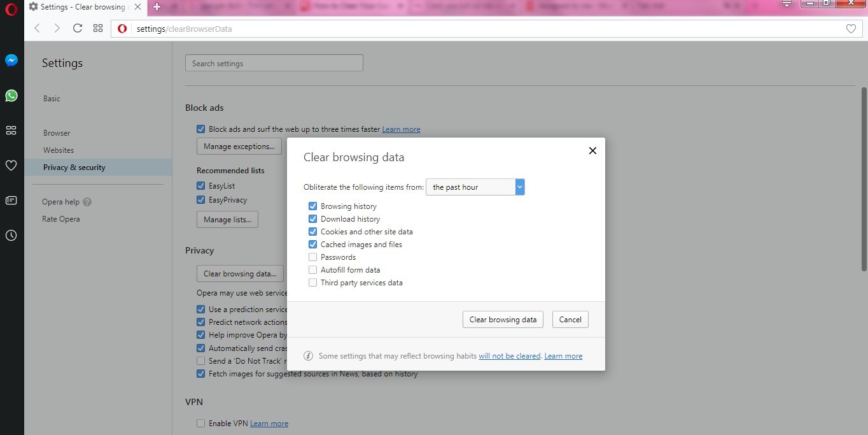The image size is (868, 435).
Task: Select Browser in the settings sidebar
Action: (57, 133)
